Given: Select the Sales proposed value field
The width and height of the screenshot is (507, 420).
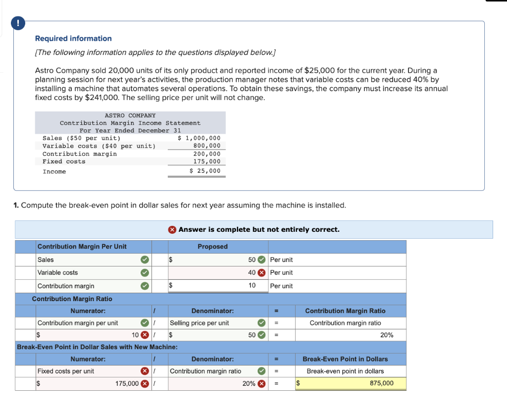Looking at the screenshot, I should (x=218, y=260).
